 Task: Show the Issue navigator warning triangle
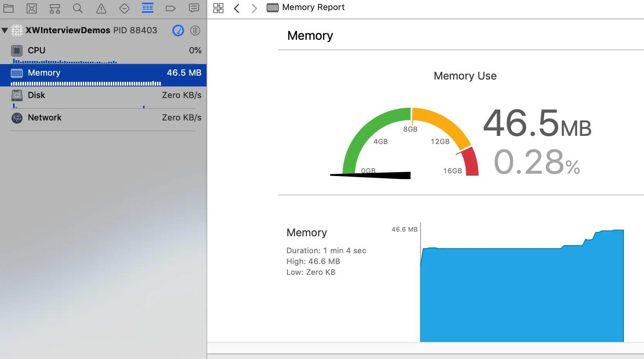101,8
